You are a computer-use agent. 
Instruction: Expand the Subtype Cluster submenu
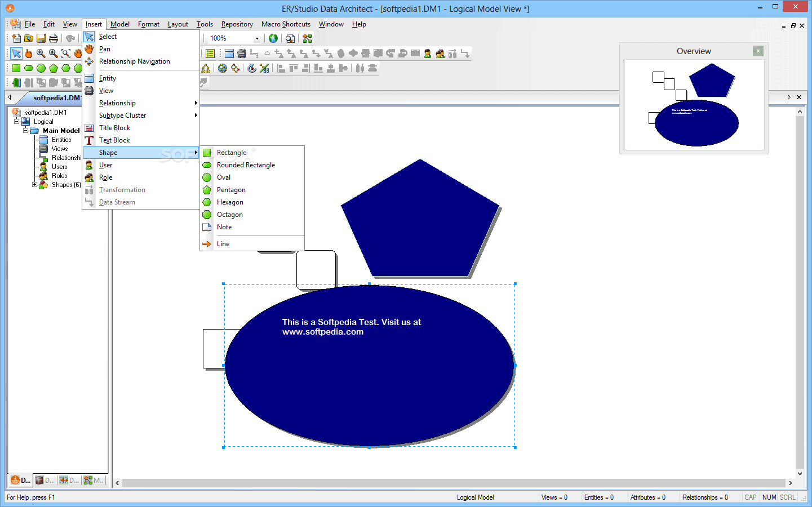click(x=141, y=115)
